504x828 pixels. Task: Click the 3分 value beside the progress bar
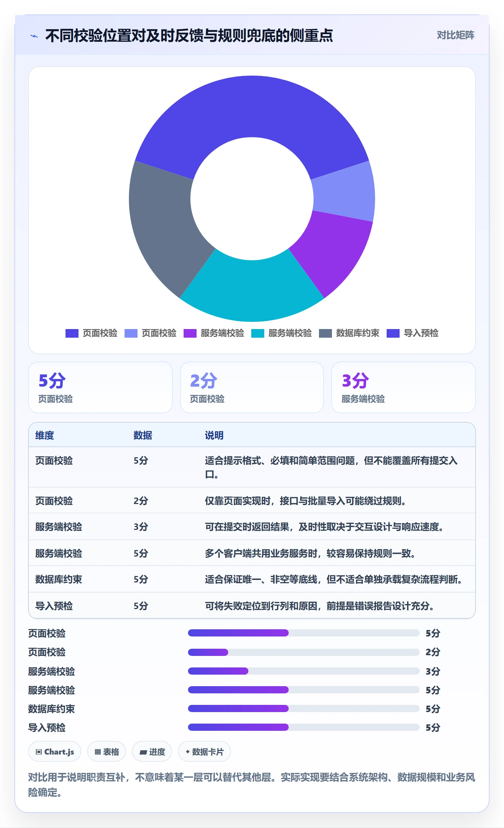[433, 671]
